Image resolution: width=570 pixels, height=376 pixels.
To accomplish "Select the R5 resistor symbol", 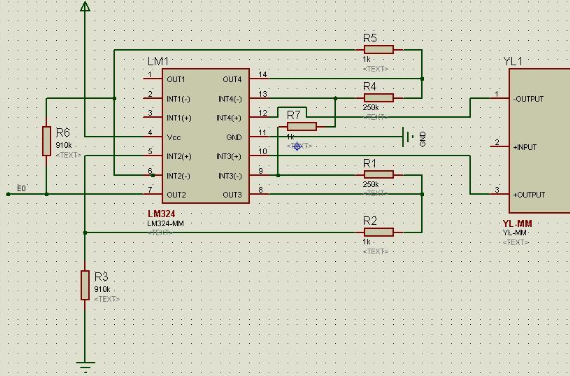I will coord(378,49).
